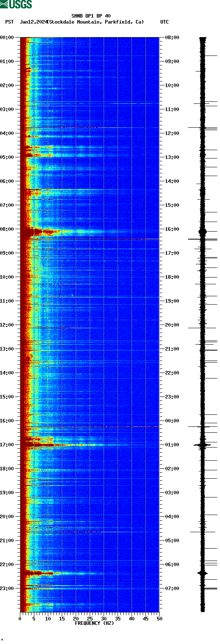Click the 17:00 PST time label on left
This screenshot has height=644, width=220.
point(7,445)
